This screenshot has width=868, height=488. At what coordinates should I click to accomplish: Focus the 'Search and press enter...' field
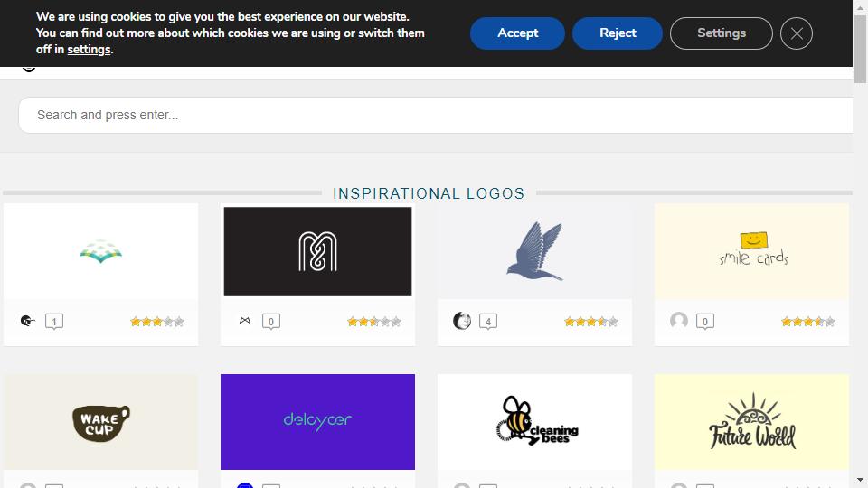click(x=435, y=115)
